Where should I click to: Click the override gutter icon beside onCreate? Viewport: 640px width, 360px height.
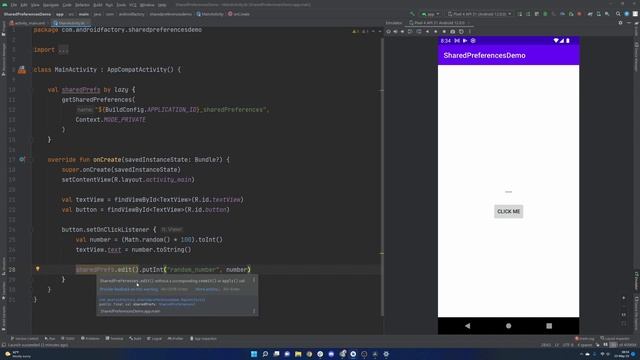pos(22,160)
